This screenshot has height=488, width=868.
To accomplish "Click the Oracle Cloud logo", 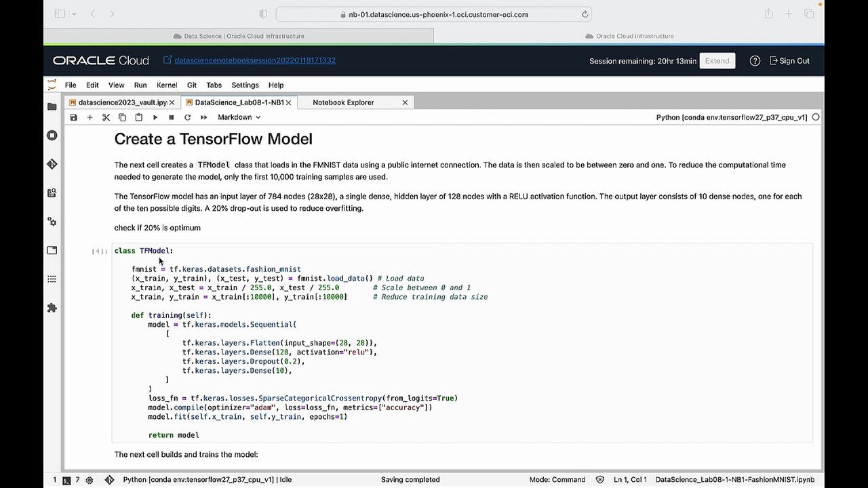I will pos(101,61).
